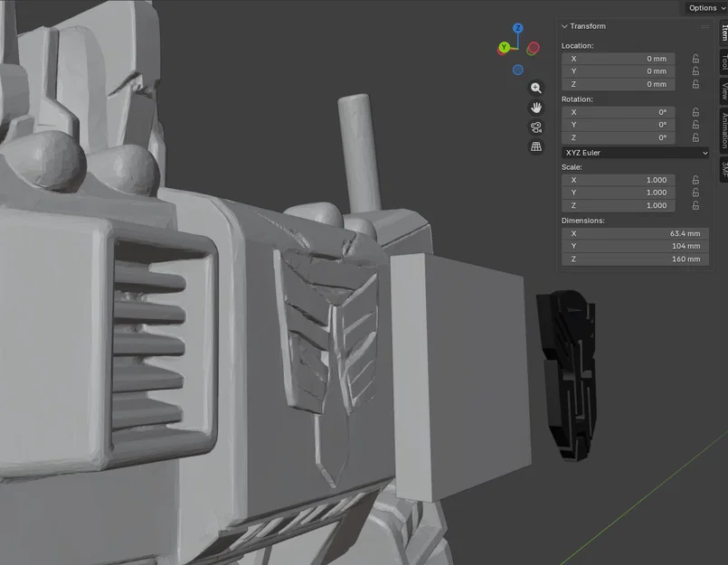Image resolution: width=728 pixels, height=565 pixels.
Task: Switch to the 3MF sidebar tab
Action: [723, 169]
